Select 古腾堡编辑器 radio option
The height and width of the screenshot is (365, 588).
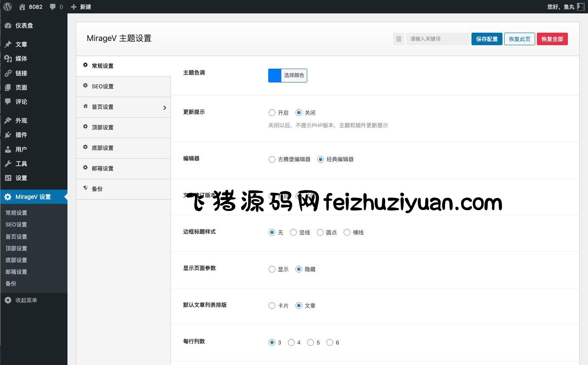pos(272,159)
